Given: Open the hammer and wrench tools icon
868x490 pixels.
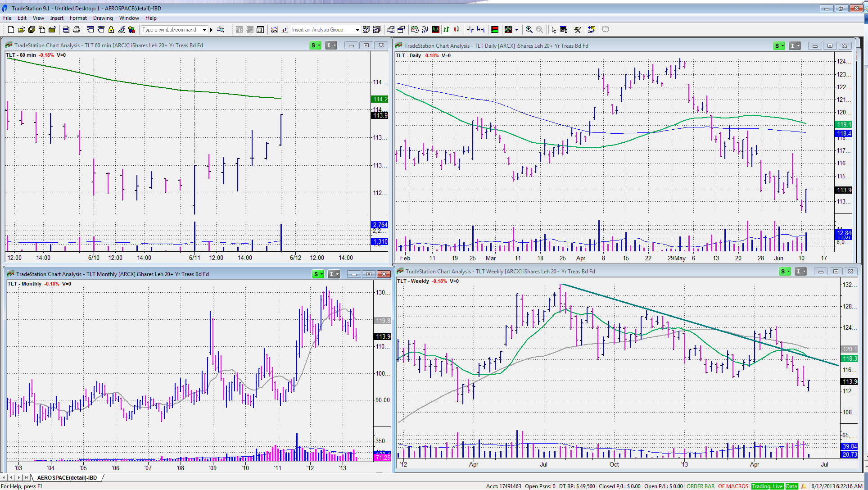Looking at the screenshot, I should pyautogui.click(x=577, y=29).
